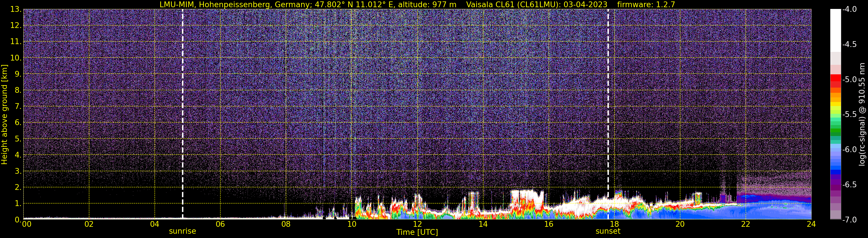Click the white top section of the colorbar
Viewport: 868px width, 238px height.
(835, 30)
